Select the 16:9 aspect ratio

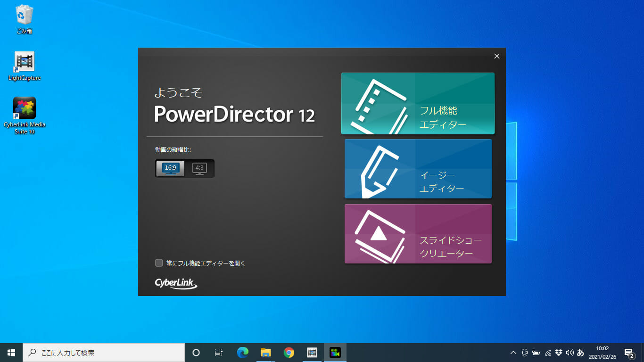click(x=170, y=168)
